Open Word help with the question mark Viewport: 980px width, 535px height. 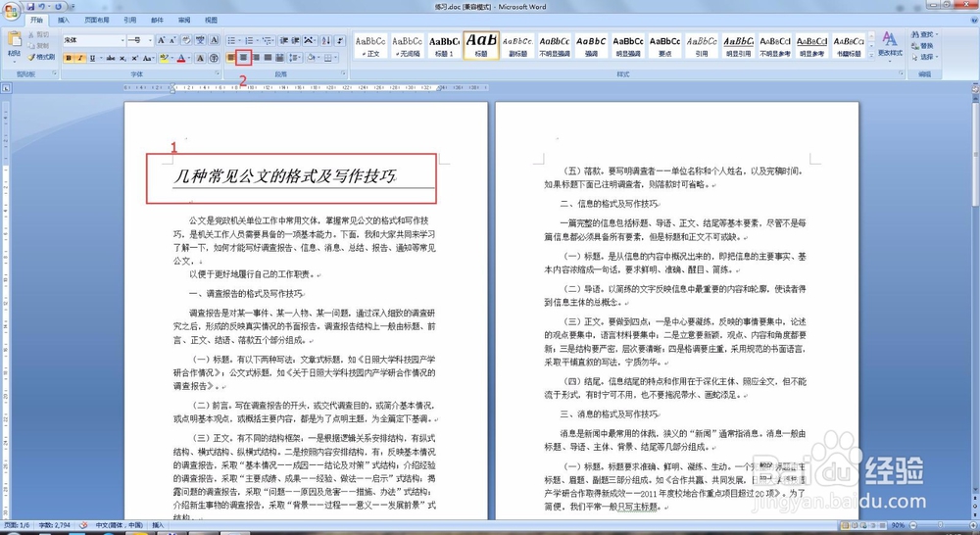tap(972, 20)
